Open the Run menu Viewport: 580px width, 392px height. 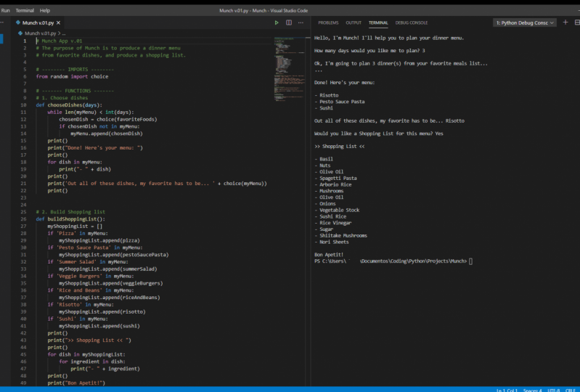click(6, 10)
